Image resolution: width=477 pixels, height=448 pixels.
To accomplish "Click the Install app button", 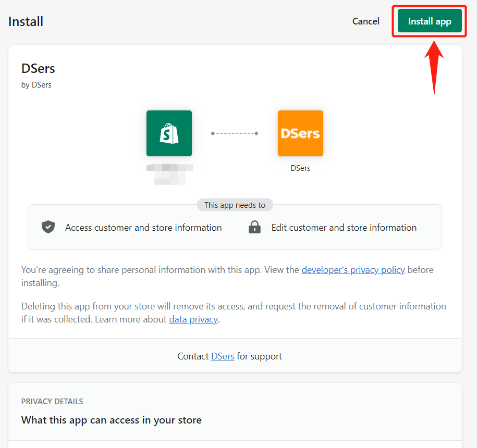I will (x=429, y=21).
